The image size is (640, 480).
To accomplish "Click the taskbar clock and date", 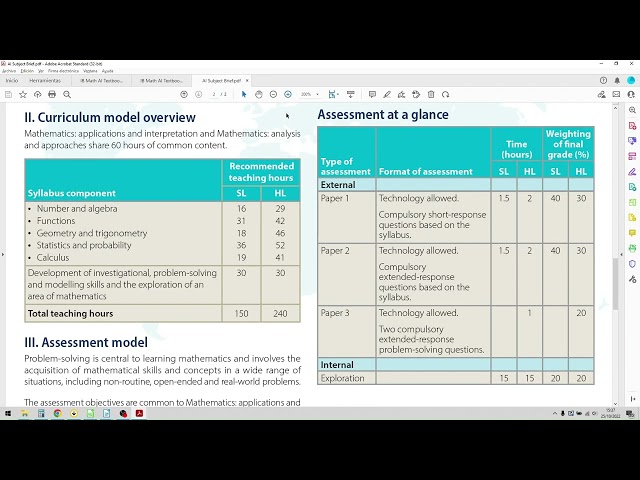I will [x=610, y=413].
